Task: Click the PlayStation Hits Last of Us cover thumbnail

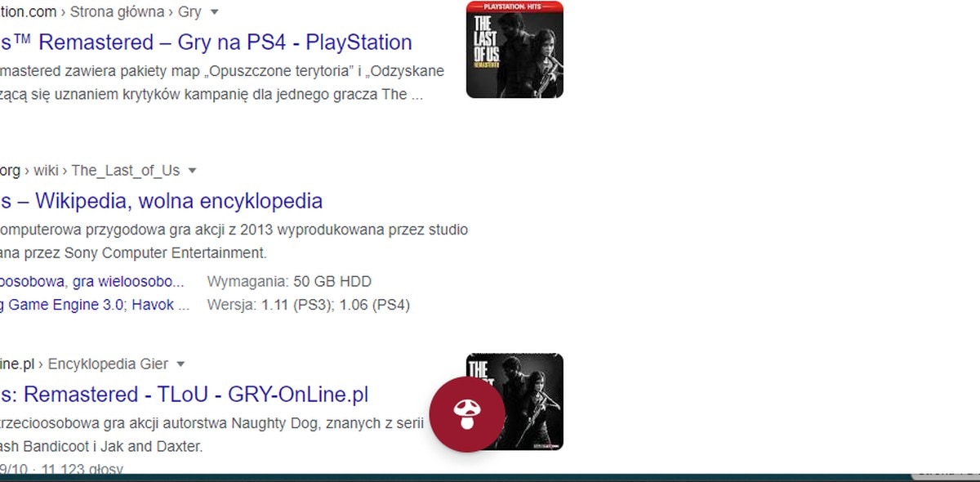Action: (514, 50)
